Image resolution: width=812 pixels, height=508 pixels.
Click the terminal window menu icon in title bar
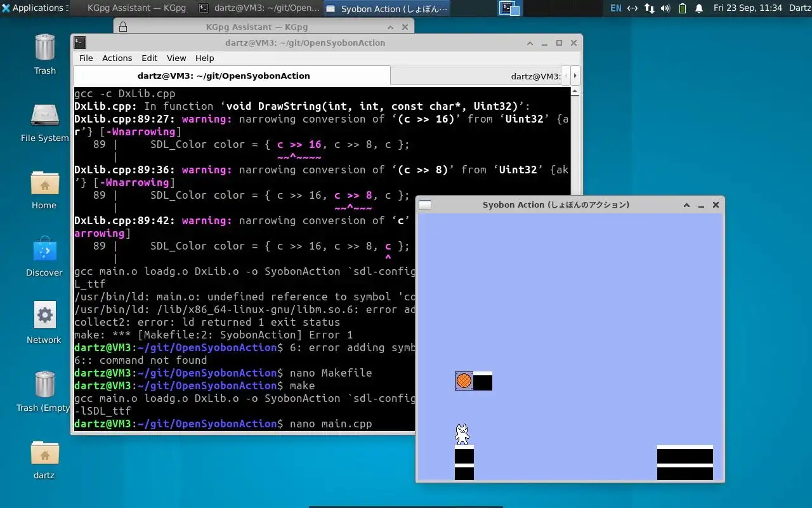(80, 43)
